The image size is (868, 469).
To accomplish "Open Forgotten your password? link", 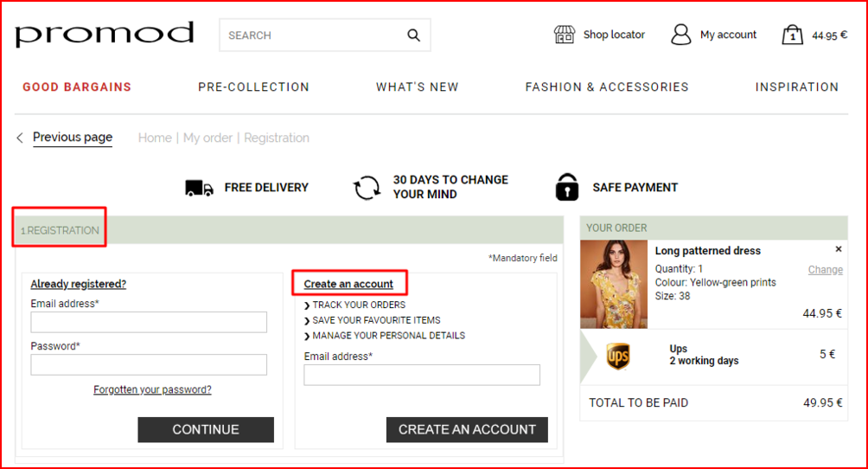I will [x=152, y=389].
